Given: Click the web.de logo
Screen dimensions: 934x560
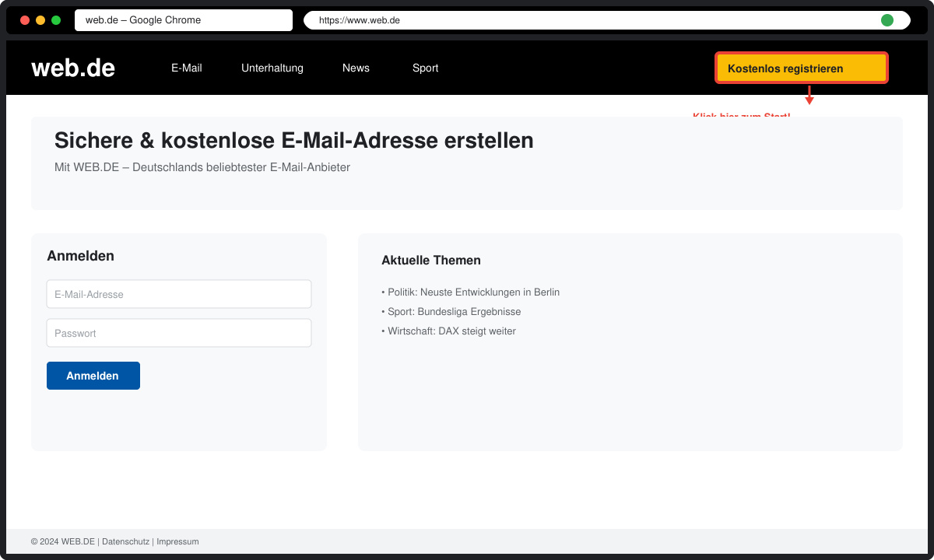Looking at the screenshot, I should (x=73, y=68).
